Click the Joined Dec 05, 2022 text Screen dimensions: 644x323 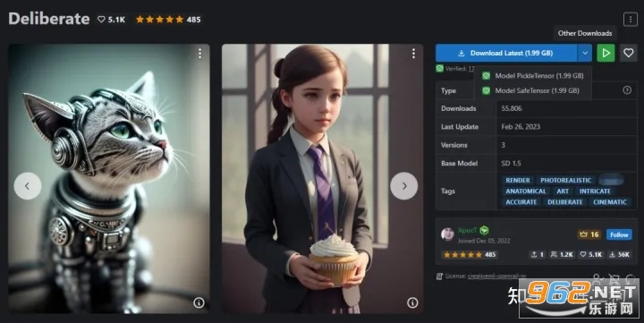[x=484, y=241]
